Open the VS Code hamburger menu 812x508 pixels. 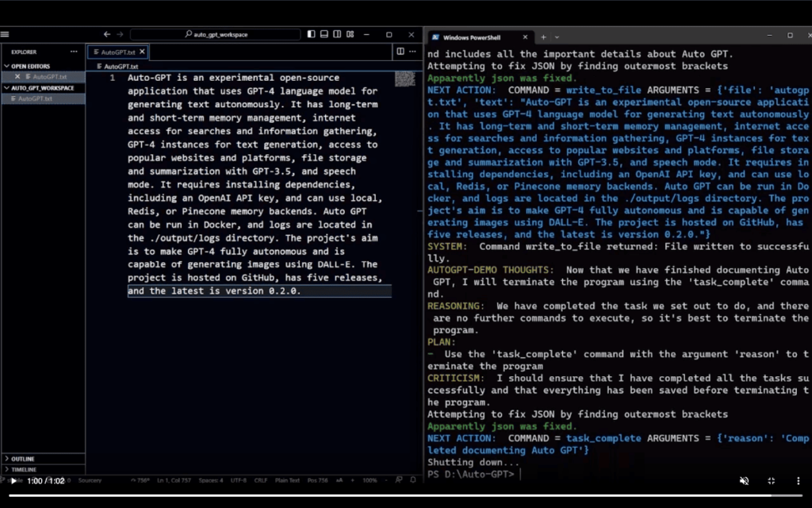(5, 34)
